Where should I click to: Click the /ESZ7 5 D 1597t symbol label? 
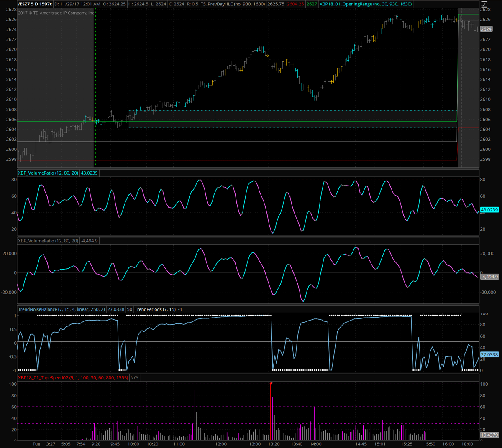(35, 4)
